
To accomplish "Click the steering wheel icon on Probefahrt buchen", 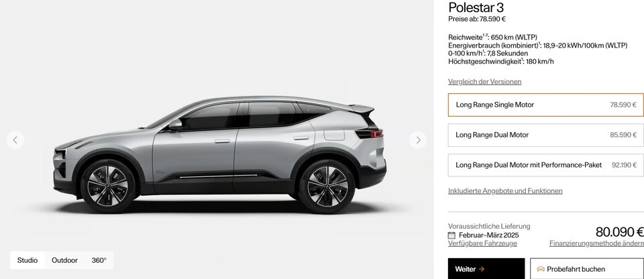I will [x=541, y=269].
